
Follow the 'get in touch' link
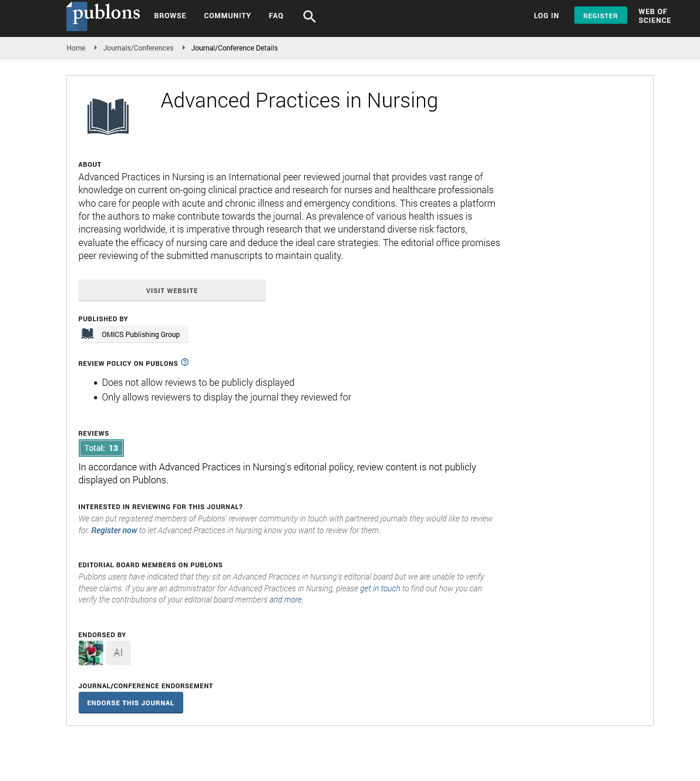coord(380,588)
